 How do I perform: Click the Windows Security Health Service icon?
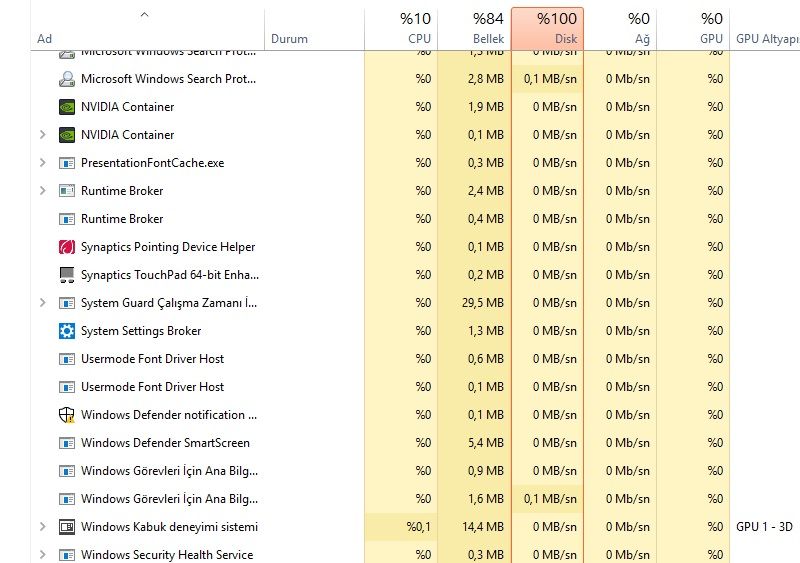[67, 554]
